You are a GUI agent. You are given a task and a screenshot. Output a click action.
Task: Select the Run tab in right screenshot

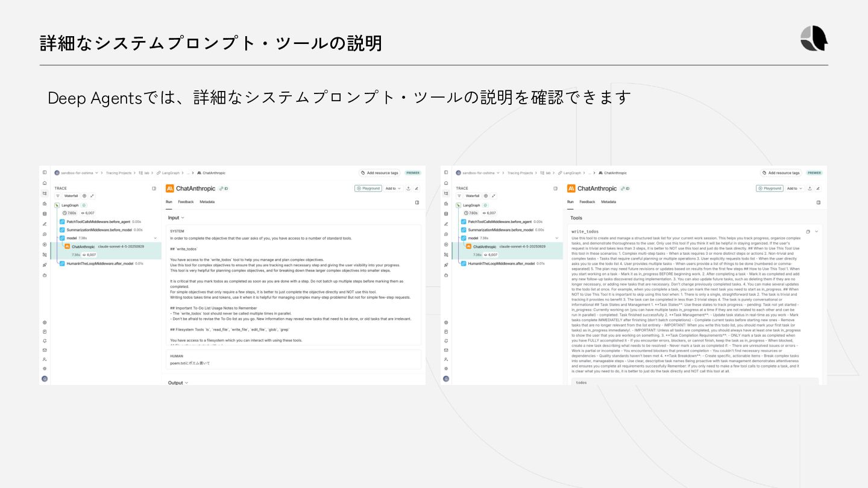coord(570,202)
